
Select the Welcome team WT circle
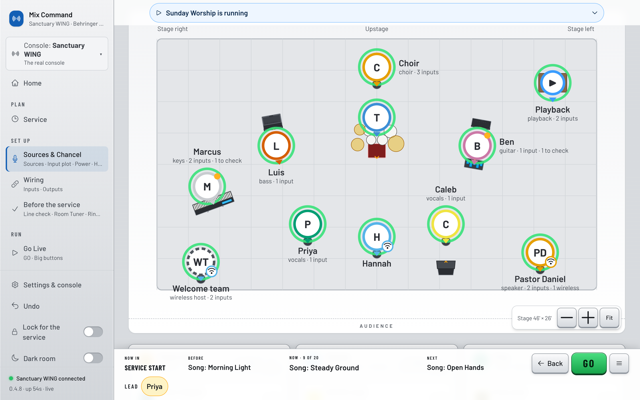point(200,262)
